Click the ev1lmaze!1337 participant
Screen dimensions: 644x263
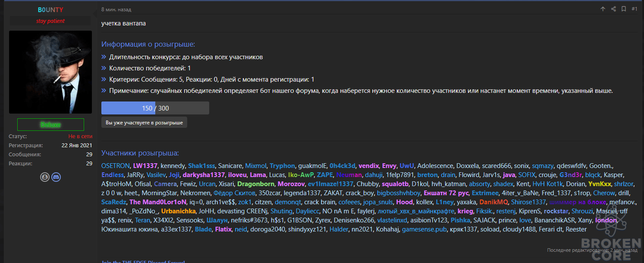[x=330, y=184]
